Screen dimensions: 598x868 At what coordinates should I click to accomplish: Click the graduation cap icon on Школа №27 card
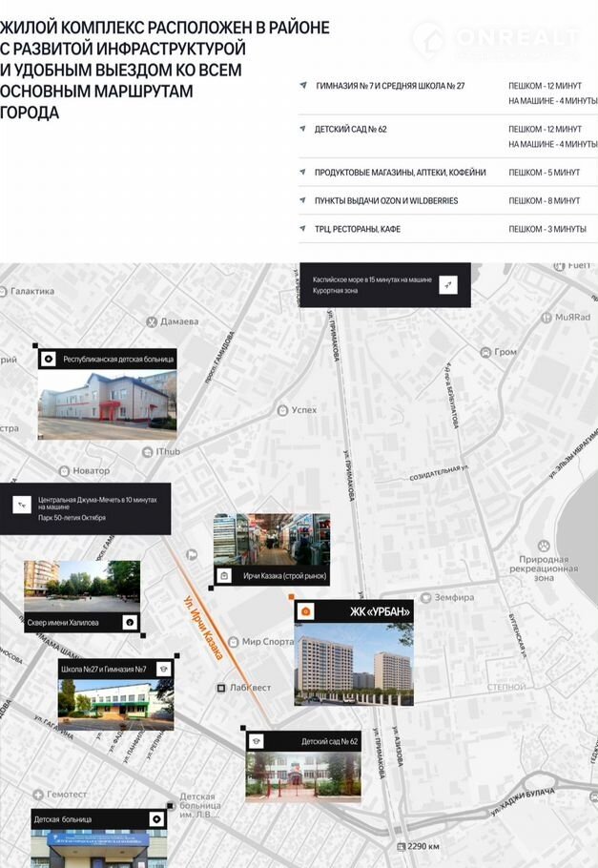[x=163, y=670]
